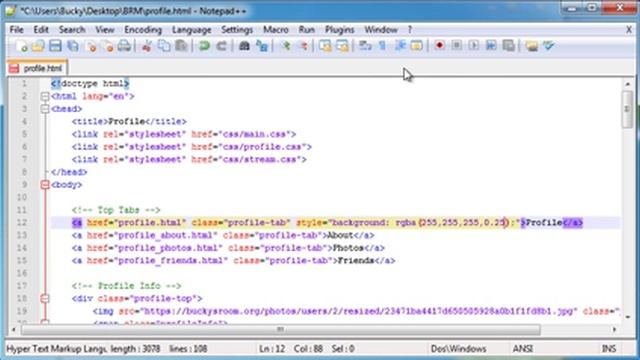
Task: Undo last edit with green arrow
Action: (204, 46)
